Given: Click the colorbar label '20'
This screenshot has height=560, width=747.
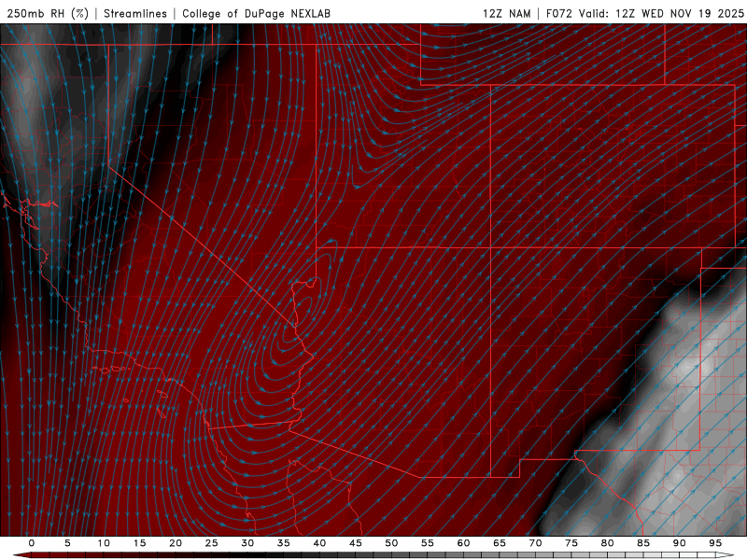Looking at the screenshot, I should pyautogui.click(x=176, y=543).
